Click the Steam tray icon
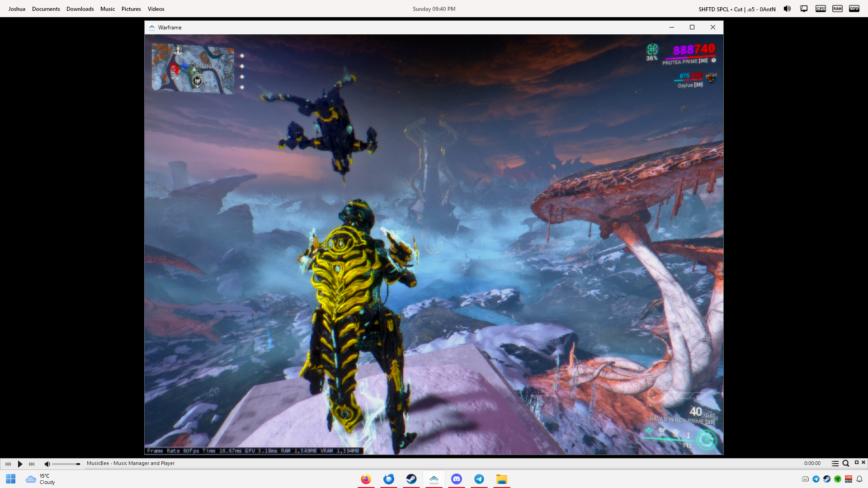The image size is (868, 488). click(827, 479)
